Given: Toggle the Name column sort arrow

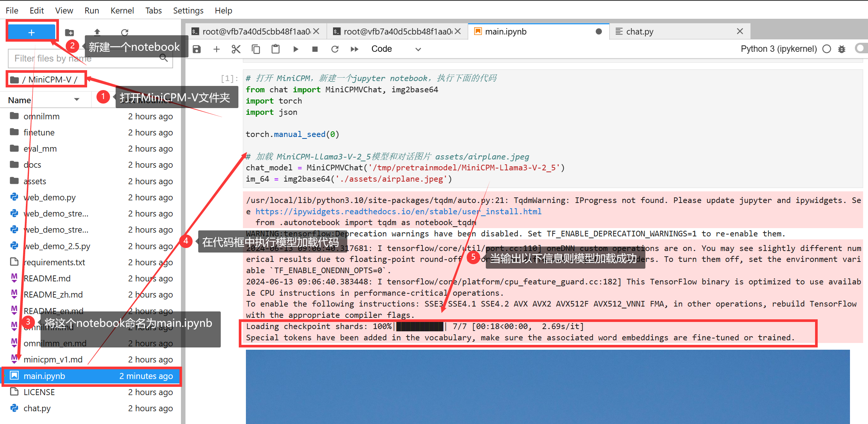Looking at the screenshot, I should [77, 100].
